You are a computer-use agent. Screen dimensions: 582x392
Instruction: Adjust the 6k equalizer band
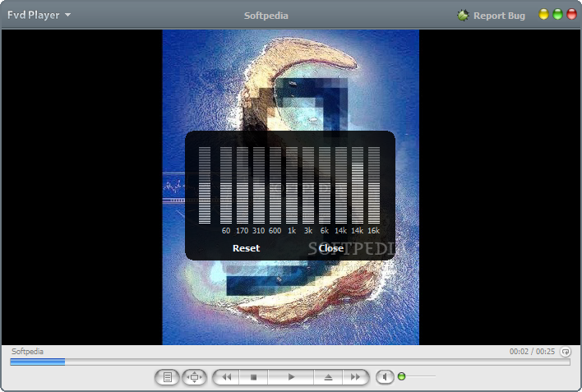pyautogui.click(x=325, y=185)
